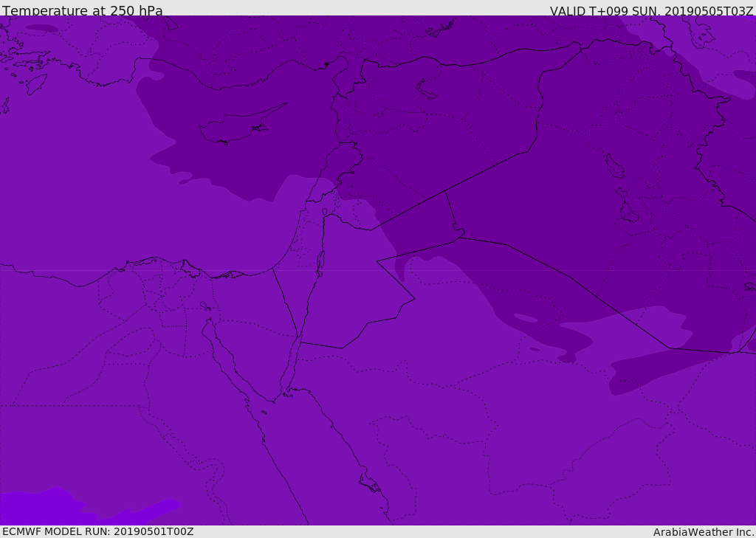Click the VALID T+099 timestamp text
The width and height of the screenshot is (756, 538).
[651, 11]
